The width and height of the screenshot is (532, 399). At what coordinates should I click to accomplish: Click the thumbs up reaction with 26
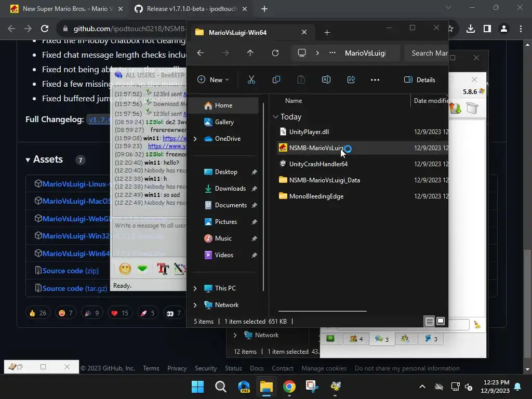point(38,313)
